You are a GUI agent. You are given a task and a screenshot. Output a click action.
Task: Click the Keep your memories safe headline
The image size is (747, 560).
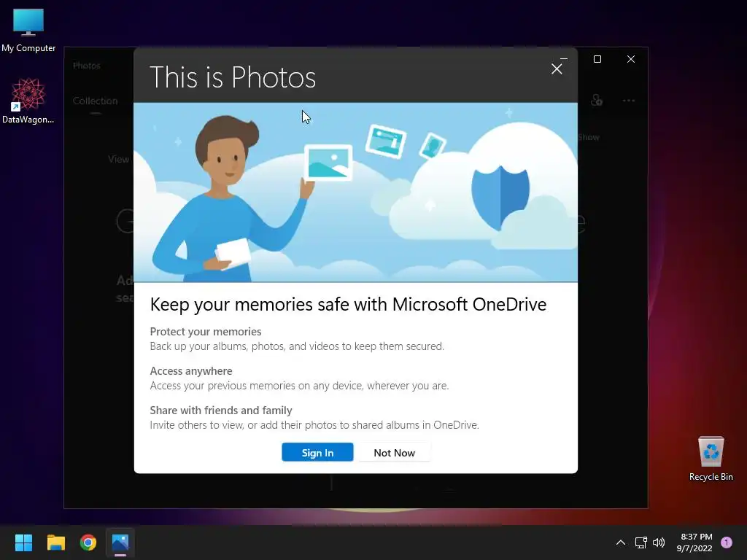(x=348, y=304)
